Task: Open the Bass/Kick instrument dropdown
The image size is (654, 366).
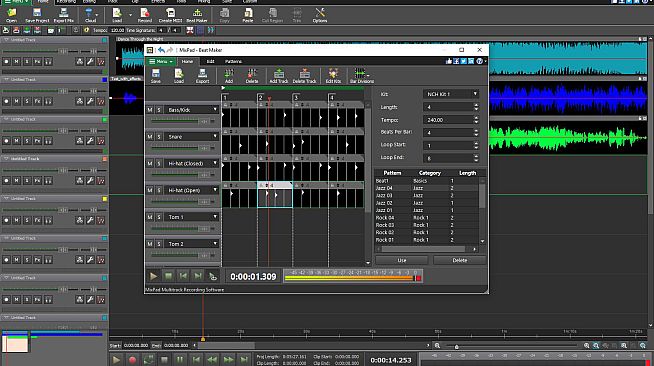Action: coord(215,110)
